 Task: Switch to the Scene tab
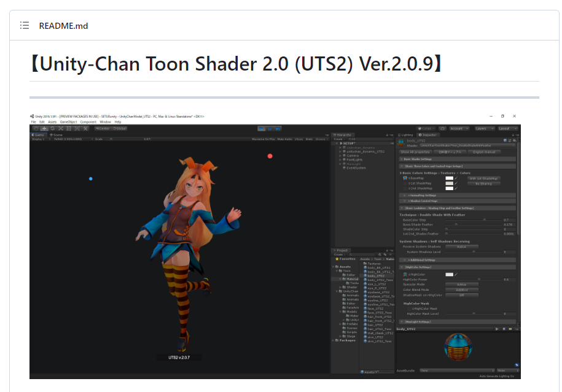pyautogui.click(x=57, y=135)
